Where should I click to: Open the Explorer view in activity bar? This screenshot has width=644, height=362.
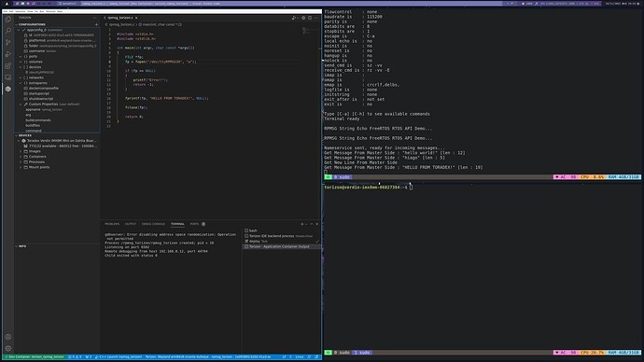[7, 19]
